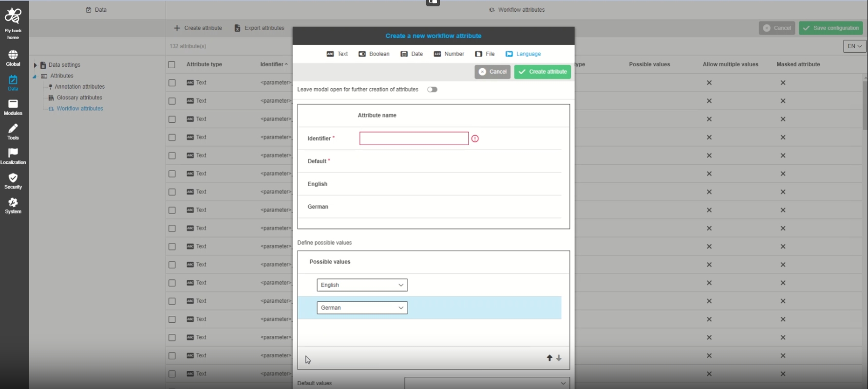Click the 'Define possible values' label
This screenshot has width=868, height=389.
tap(324, 243)
